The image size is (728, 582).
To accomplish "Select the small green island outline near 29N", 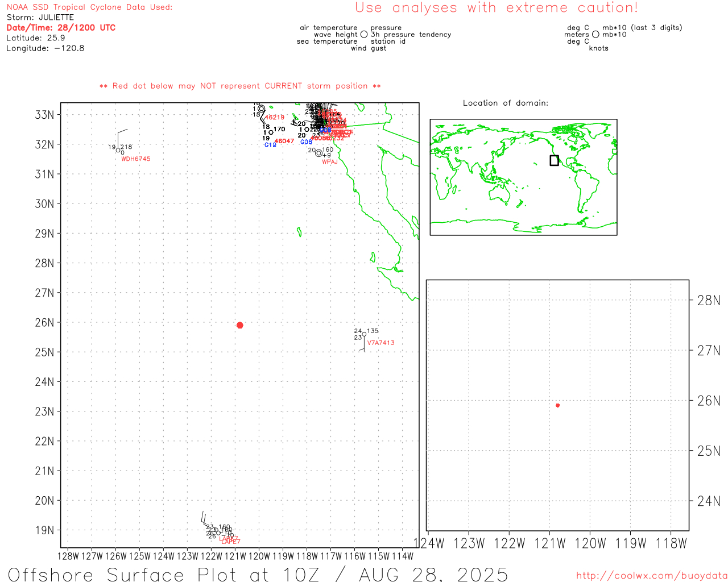I will click(x=299, y=231).
